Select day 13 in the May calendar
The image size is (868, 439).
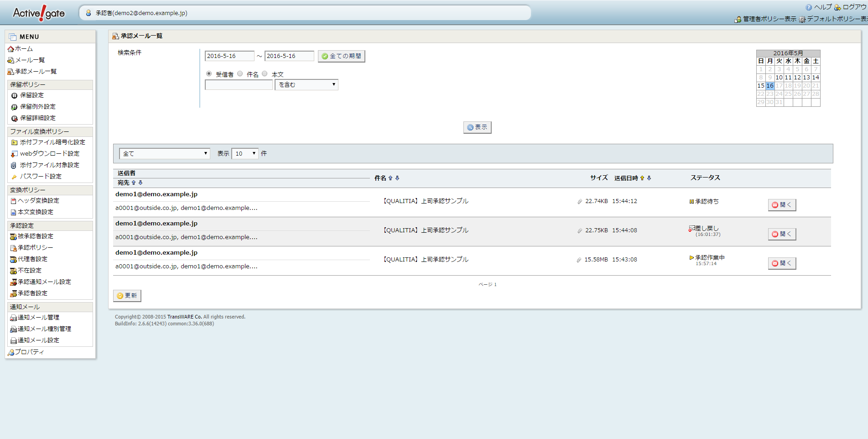806,78
